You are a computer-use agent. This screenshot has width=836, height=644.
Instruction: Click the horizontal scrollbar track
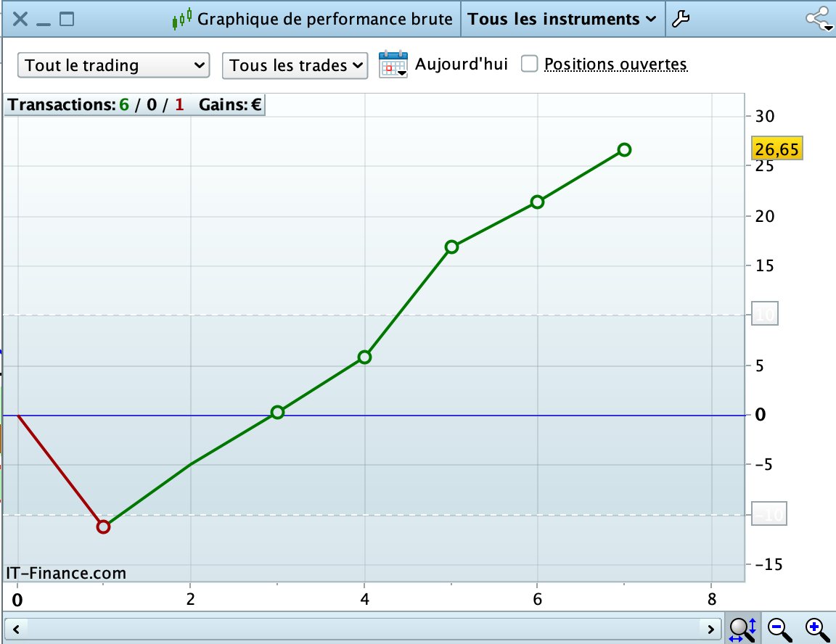[x=363, y=629]
